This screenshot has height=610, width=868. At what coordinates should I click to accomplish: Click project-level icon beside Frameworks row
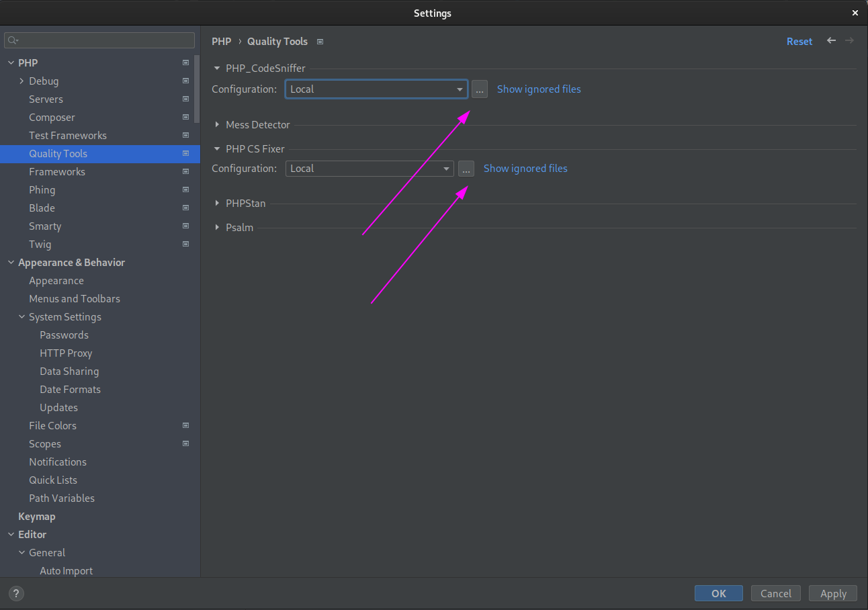(x=186, y=171)
